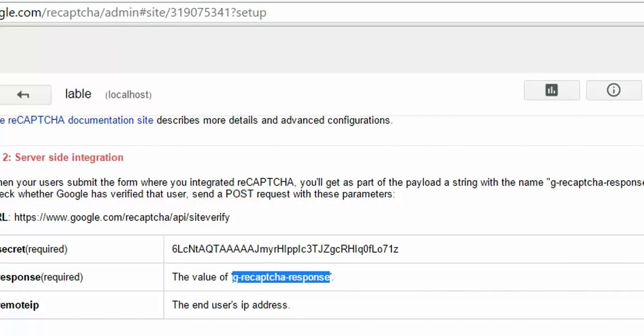Open the circled info icon
644x336 pixels.
pos(614,90)
